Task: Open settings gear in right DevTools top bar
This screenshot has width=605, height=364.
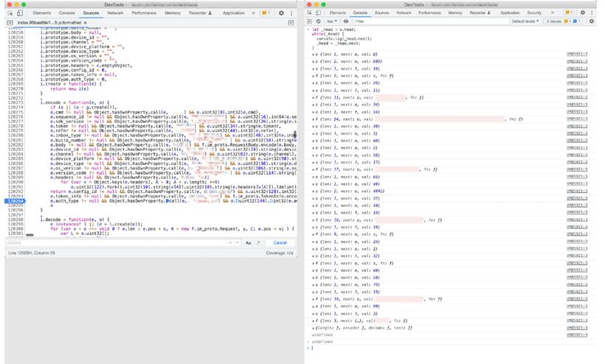Action: [x=583, y=13]
